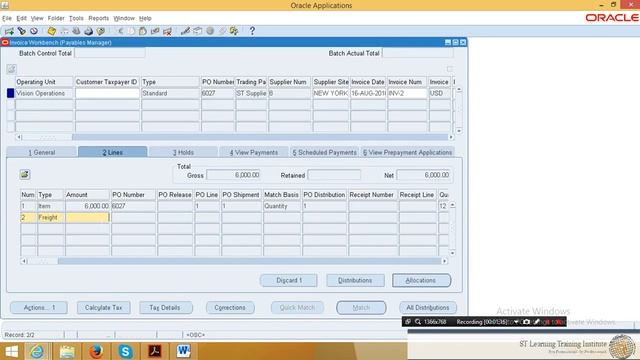Viewport: 640px width, 360px height.
Task: Click the Folder Tools toolbar icon
Action: (234, 31)
